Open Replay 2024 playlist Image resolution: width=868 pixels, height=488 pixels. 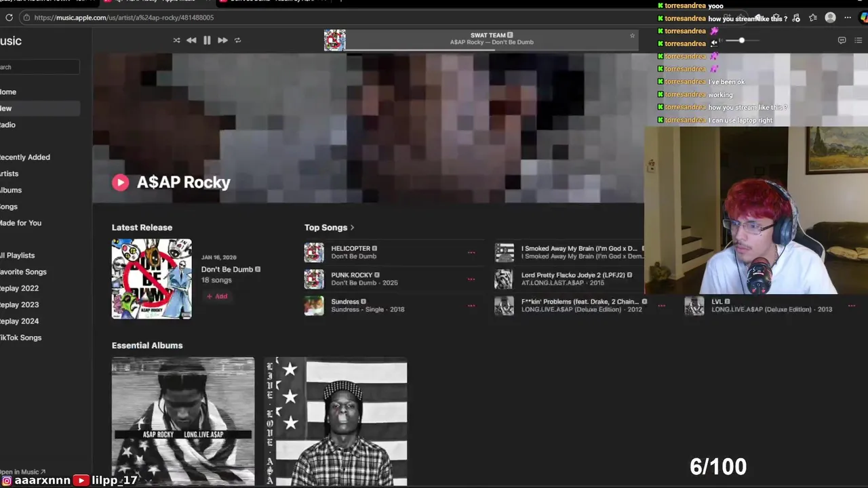[19, 321]
